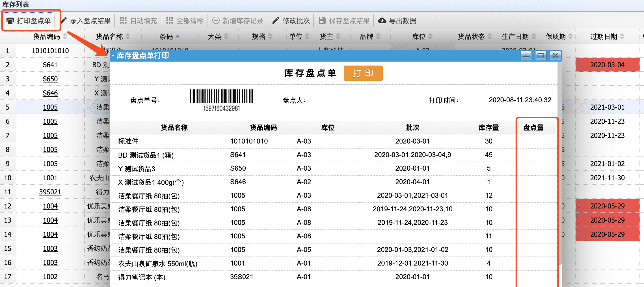Viewport: 644px width, 287px height.
Task: Maximize the 库存盘点单打印 dialog
Action: pos(541,56)
